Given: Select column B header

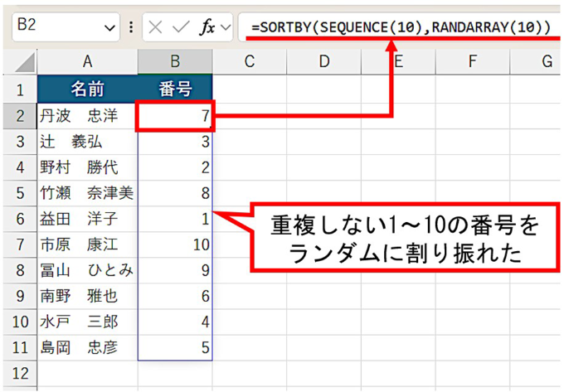Looking at the screenshot, I should [175, 62].
